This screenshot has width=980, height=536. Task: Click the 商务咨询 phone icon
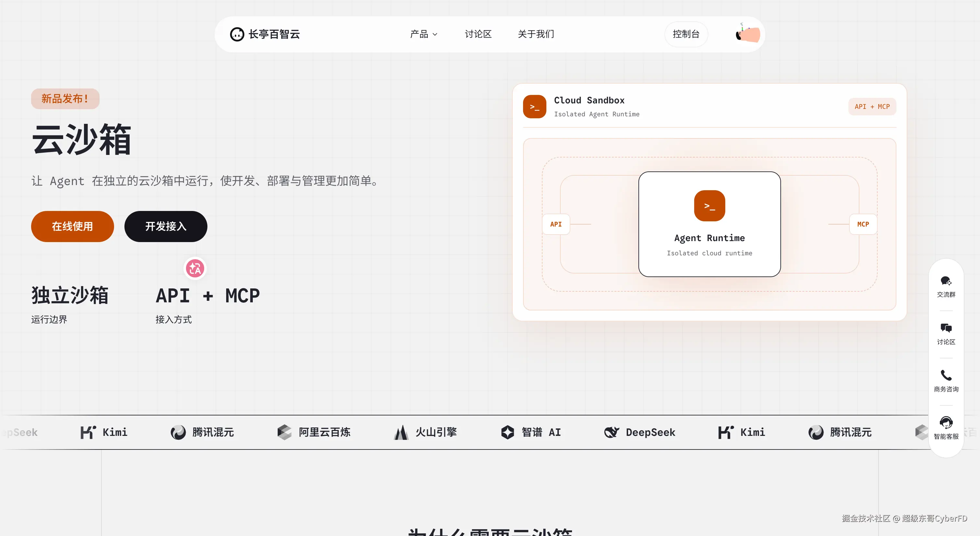(946, 375)
